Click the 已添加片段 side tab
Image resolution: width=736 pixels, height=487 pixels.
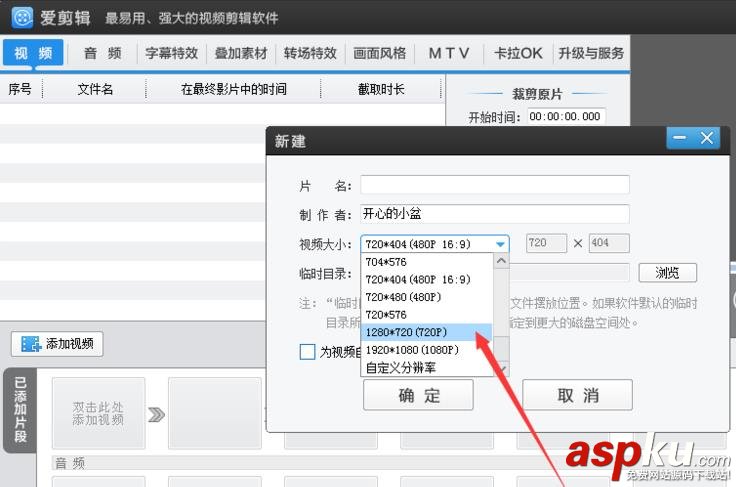[x=20, y=410]
